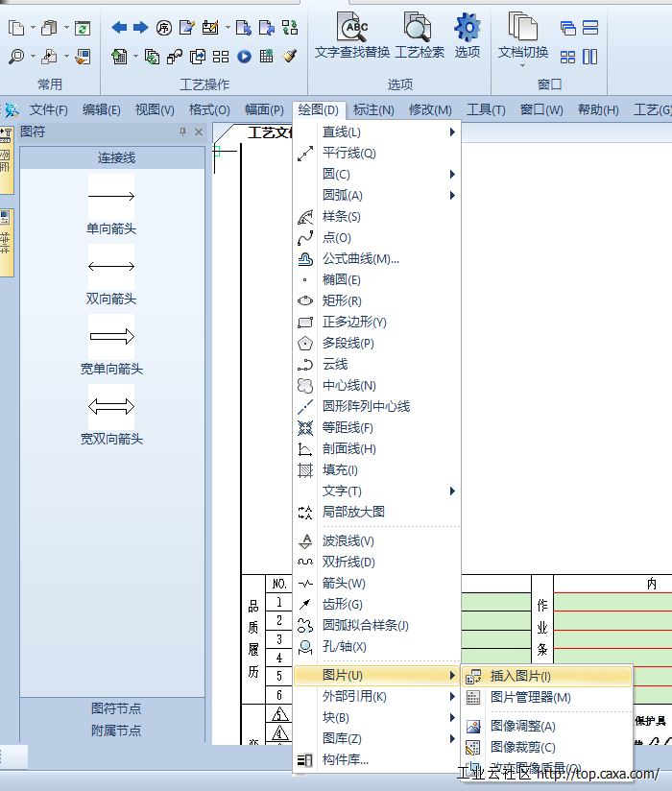Open the 工艺检索 tool
Viewport: 672px width, 791px height.
click(x=420, y=36)
